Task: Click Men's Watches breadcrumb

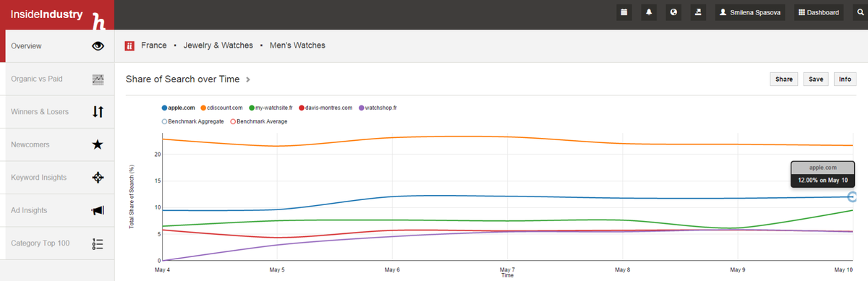Action: tap(297, 46)
